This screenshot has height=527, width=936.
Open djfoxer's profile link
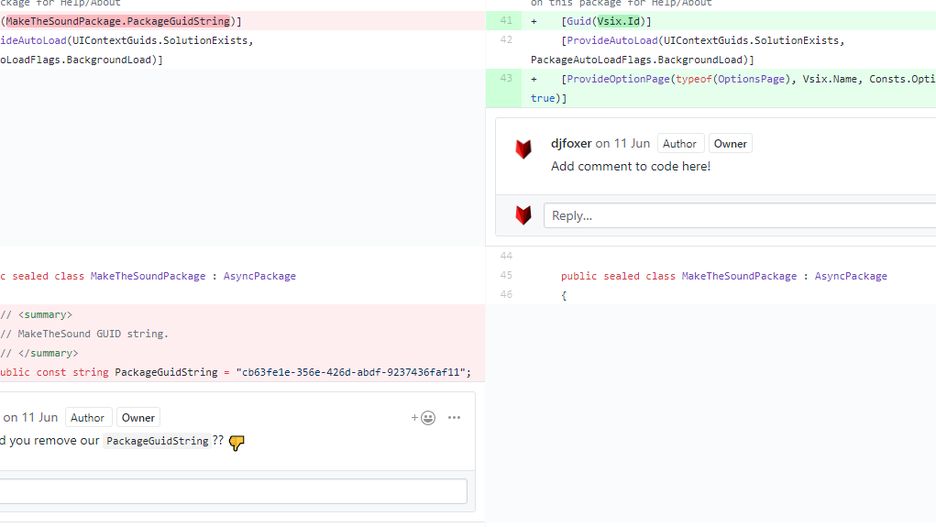click(x=571, y=143)
